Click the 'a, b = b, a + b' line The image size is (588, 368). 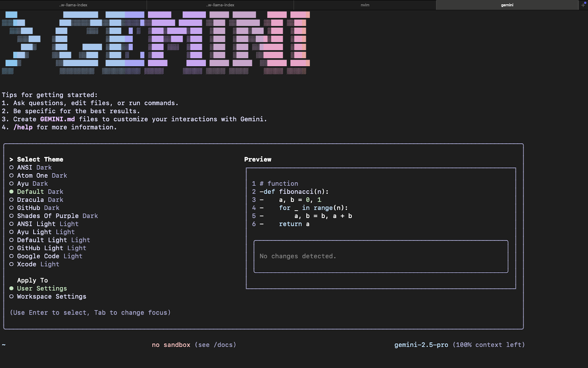click(323, 216)
